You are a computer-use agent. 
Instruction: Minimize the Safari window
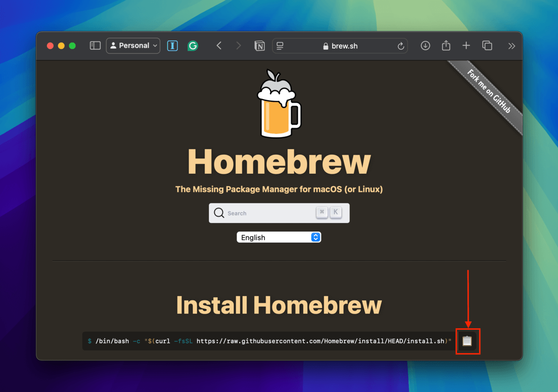(61, 46)
